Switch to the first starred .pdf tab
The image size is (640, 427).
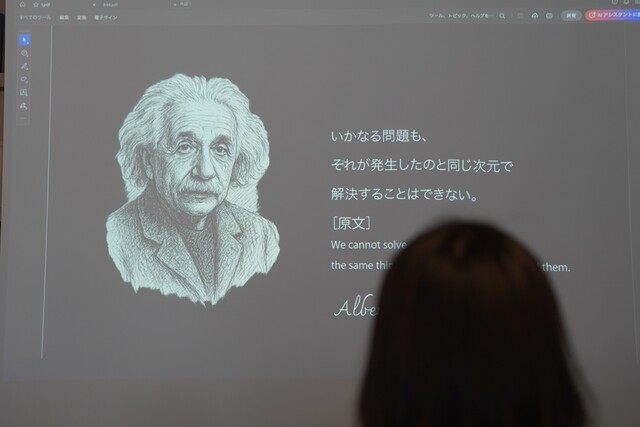45,4
